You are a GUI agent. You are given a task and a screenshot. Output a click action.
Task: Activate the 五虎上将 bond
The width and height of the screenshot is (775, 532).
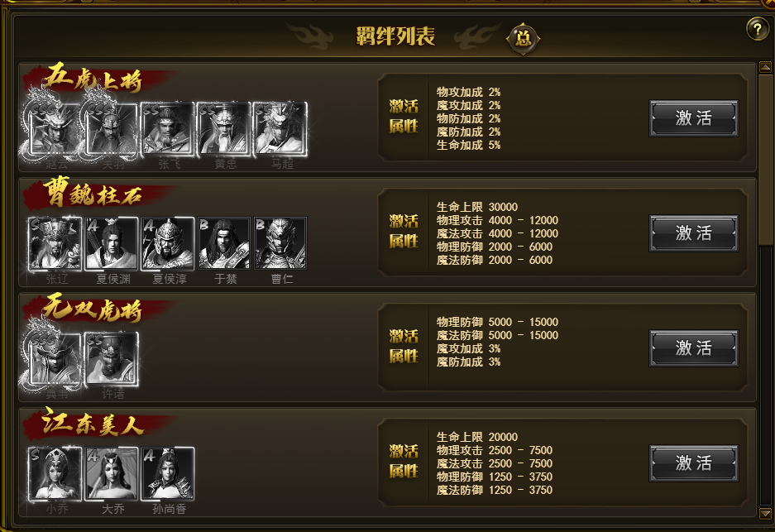click(x=693, y=118)
